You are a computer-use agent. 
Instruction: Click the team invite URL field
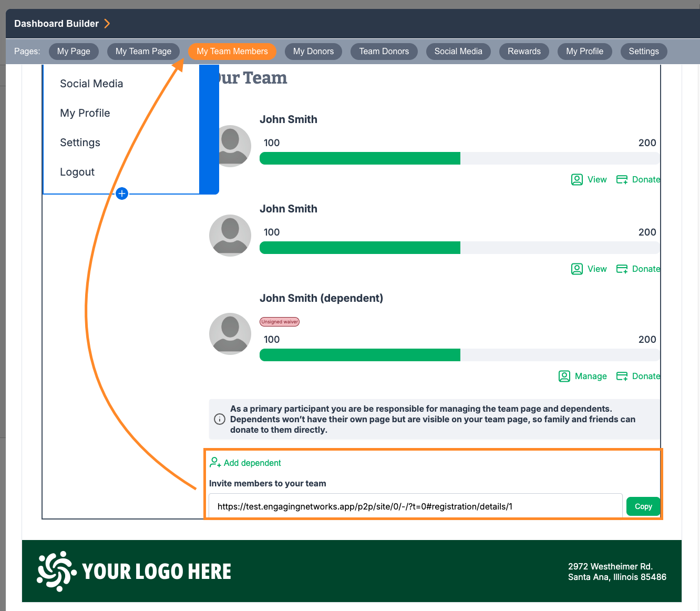[415, 506]
